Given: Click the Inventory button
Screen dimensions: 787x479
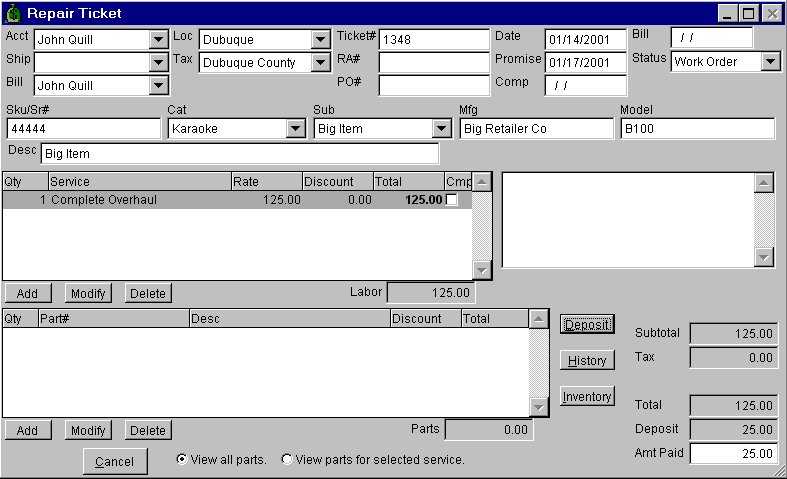Looking at the screenshot, I should [587, 396].
